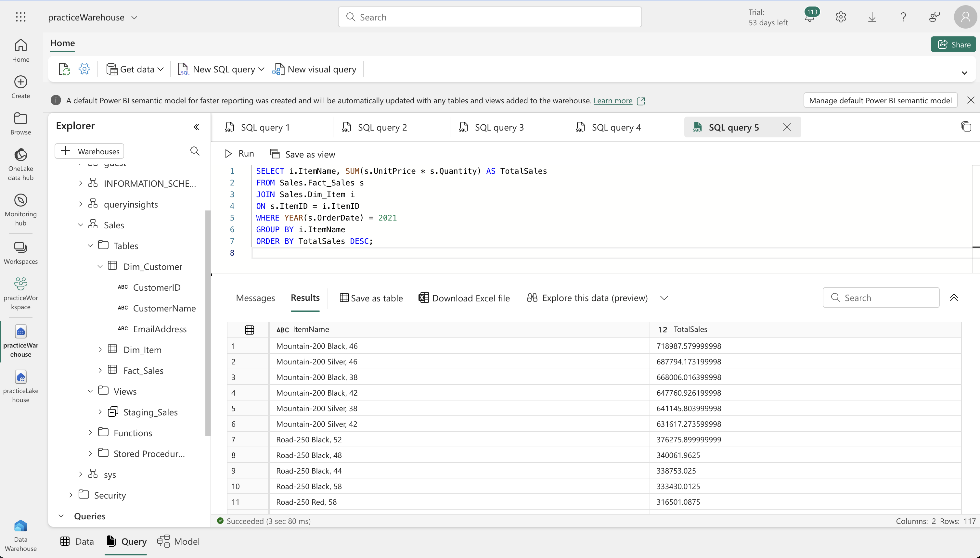
Task: Open practiceLakehouse in the sidebar
Action: pyautogui.click(x=21, y=387)
